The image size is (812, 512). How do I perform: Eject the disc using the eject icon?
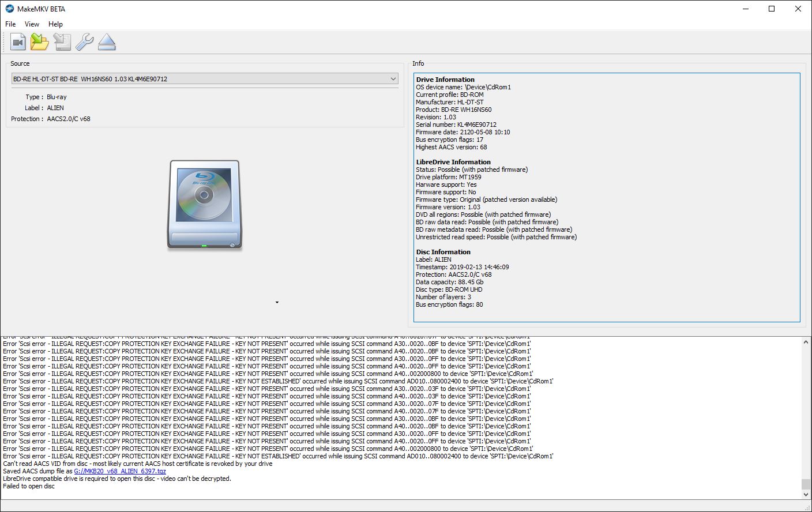[x=107, y=42]
